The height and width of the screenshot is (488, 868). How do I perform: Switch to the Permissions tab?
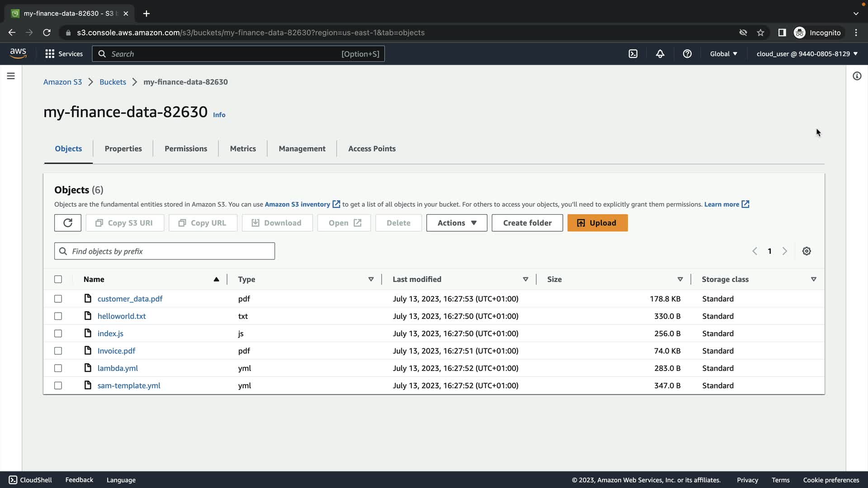click(186, 149)
